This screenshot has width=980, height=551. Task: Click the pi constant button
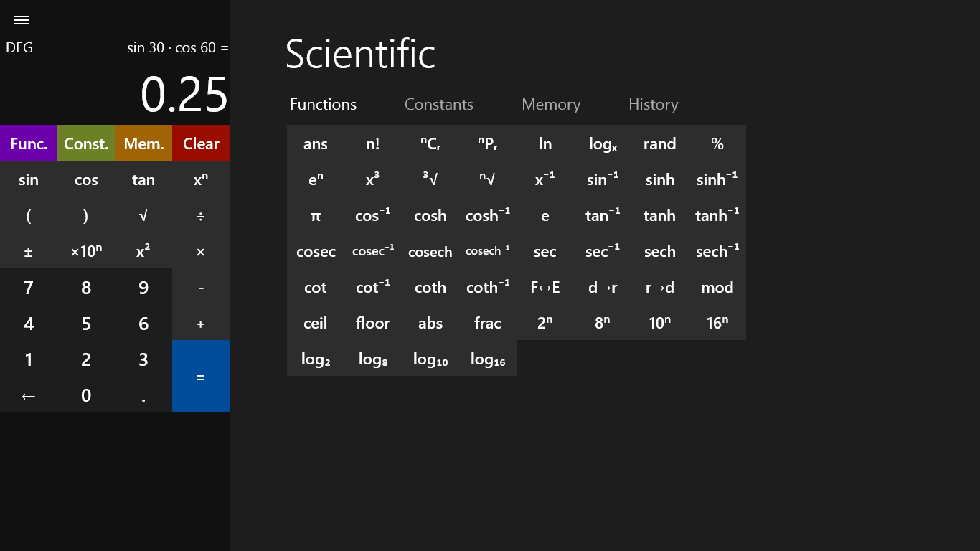point(316,216)
